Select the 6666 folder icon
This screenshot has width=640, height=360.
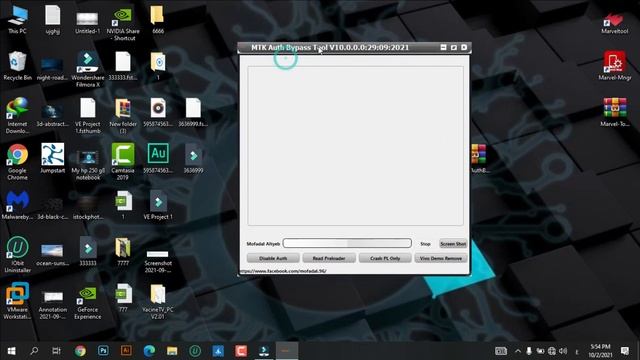[158, 20]
